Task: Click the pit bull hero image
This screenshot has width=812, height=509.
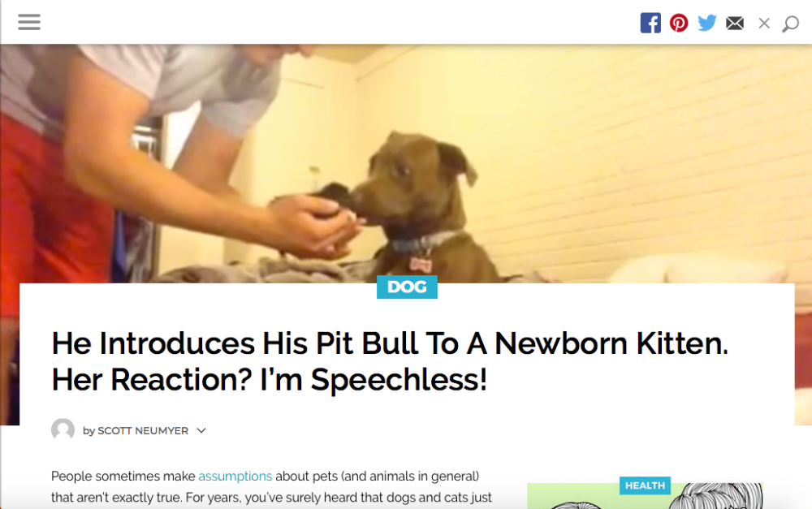Action: [x=405, y=163]
